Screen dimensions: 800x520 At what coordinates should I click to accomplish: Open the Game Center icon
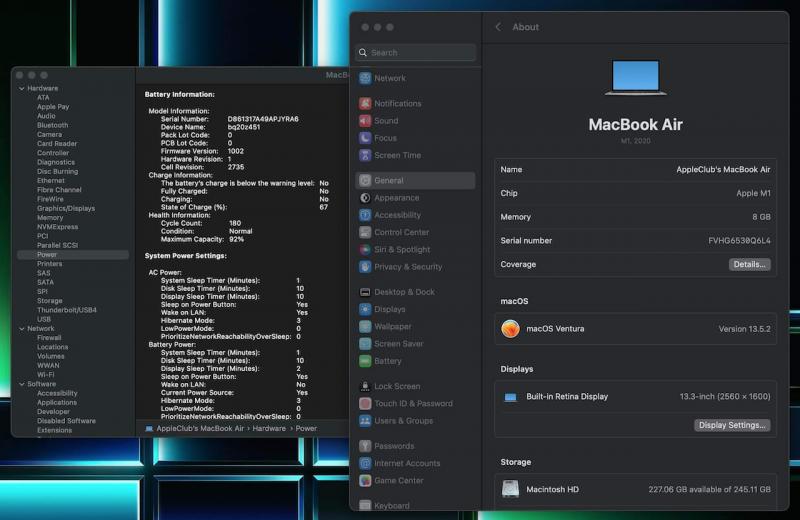point(365,481)
